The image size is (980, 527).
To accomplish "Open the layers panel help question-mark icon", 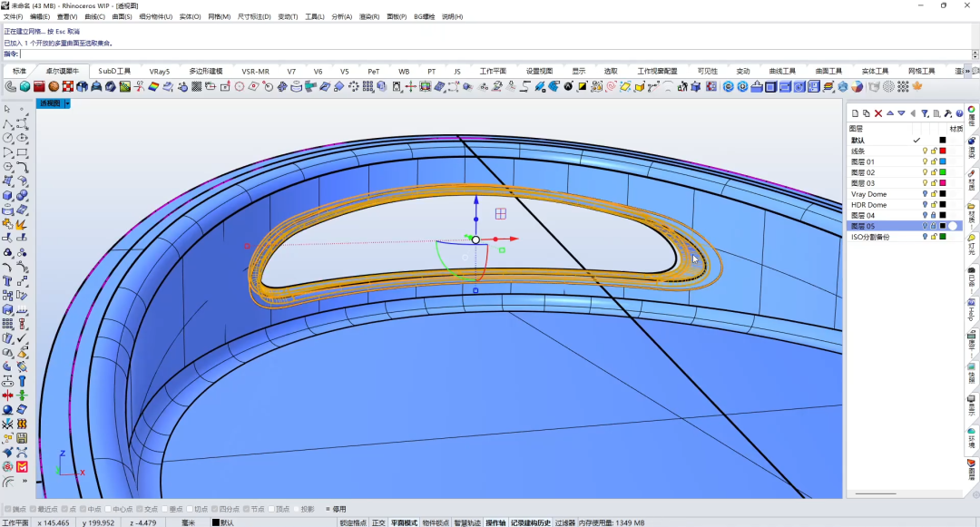I will pos(959,113).
